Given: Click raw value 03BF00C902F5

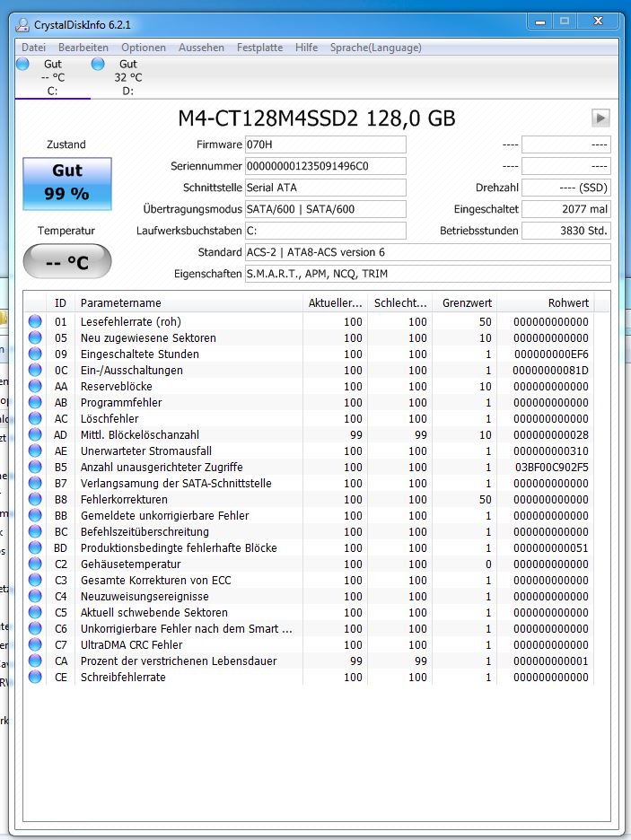Looking at the screenshot, I should click(552, 467).
